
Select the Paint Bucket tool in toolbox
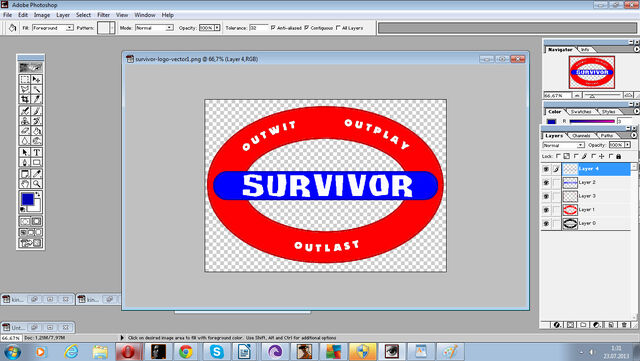[x=36, y=131]
